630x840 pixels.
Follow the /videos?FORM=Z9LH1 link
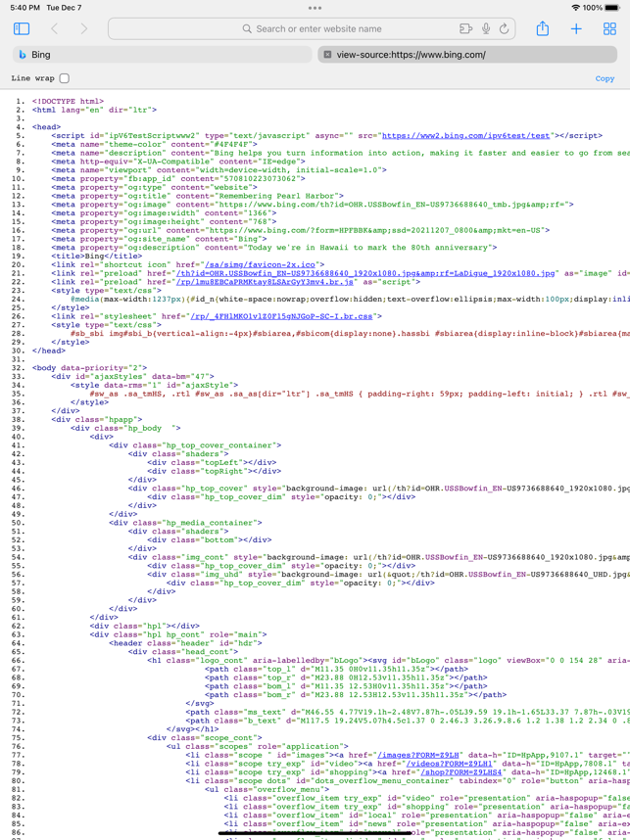click(449, 764)
